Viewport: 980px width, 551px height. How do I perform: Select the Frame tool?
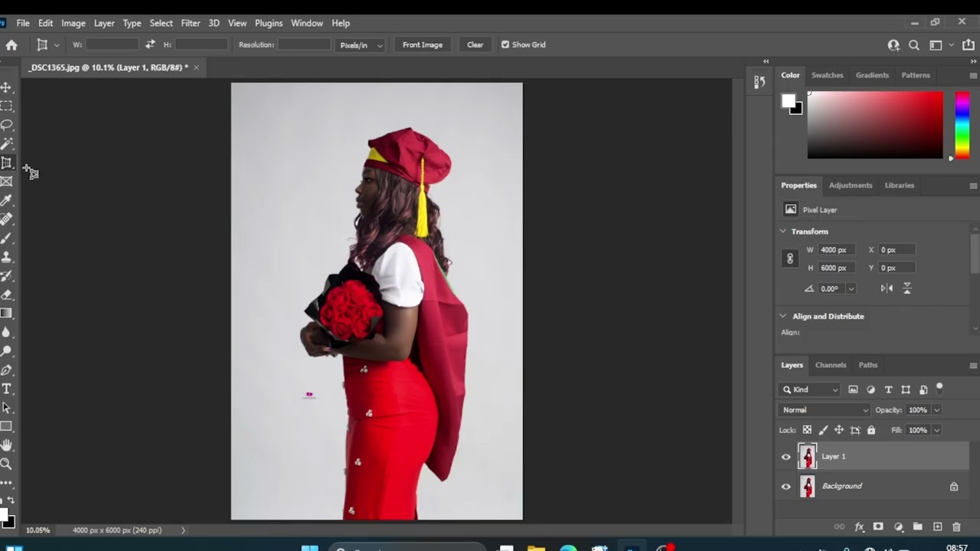(x=6, y=181)
